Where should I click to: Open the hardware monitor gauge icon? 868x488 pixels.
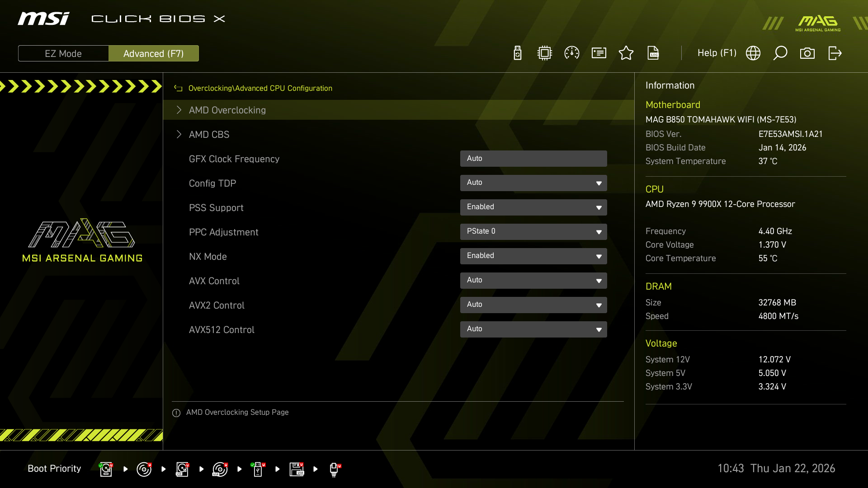[x=572, y=53]
